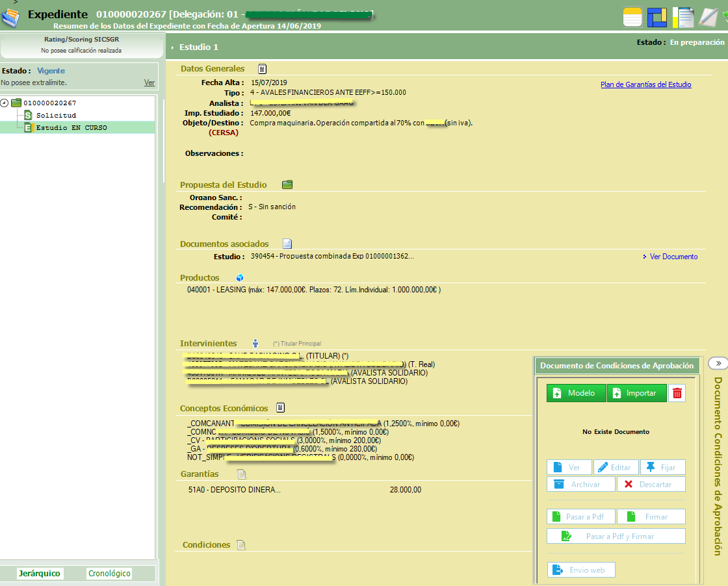
Task: Click the Ver link under Estado
Action: point(149,83)
